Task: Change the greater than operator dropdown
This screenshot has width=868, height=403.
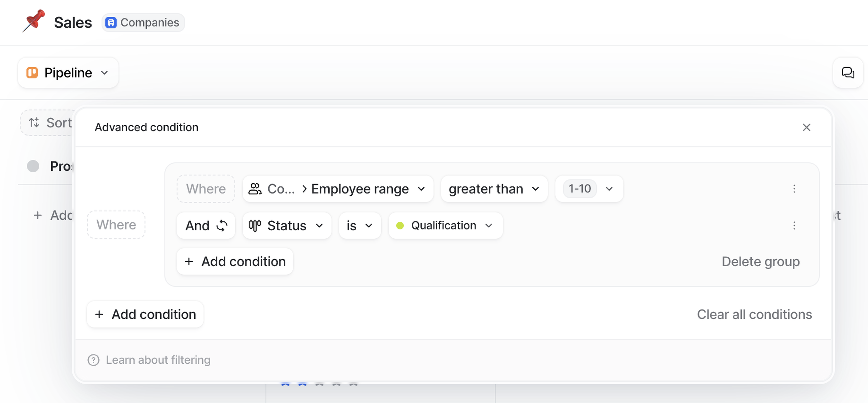Action: 494,189
